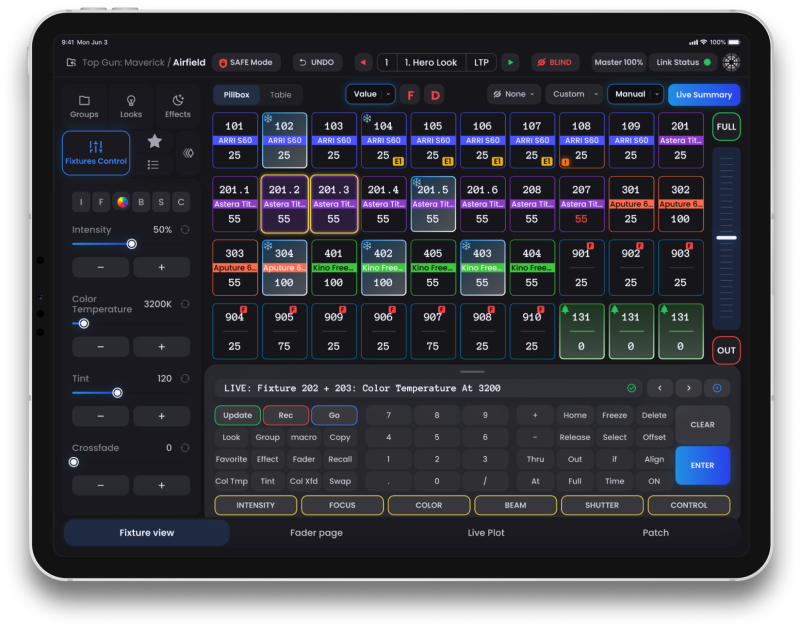Toggle BLIND mode in the top bar
Image resolution: width=800 pixels, height=627 pixels.
coord(555,62)
